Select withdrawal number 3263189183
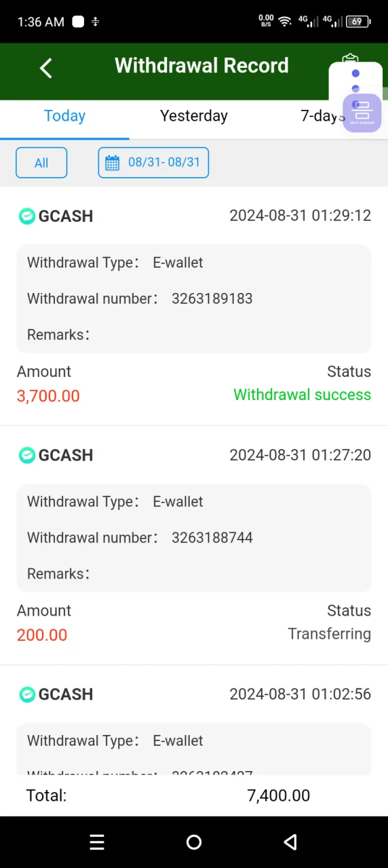This screenshot has height=868, width=388. click(212, 298)
